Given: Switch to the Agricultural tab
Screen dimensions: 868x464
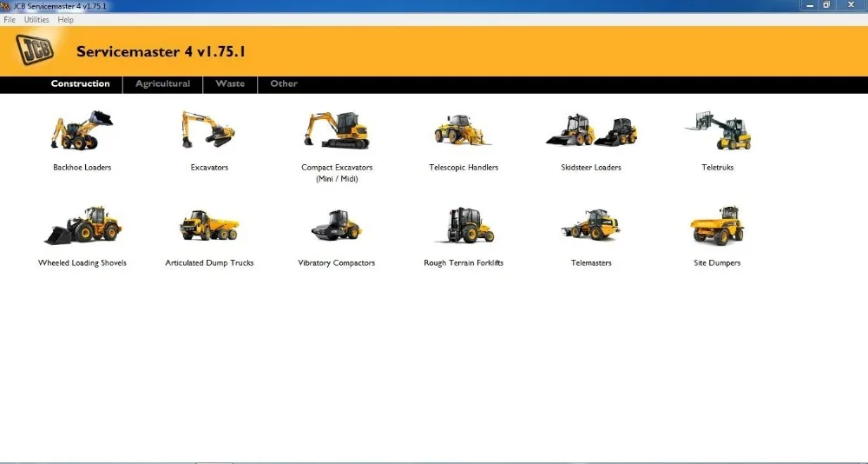Looking at the screenshot, I should (163, 83).
